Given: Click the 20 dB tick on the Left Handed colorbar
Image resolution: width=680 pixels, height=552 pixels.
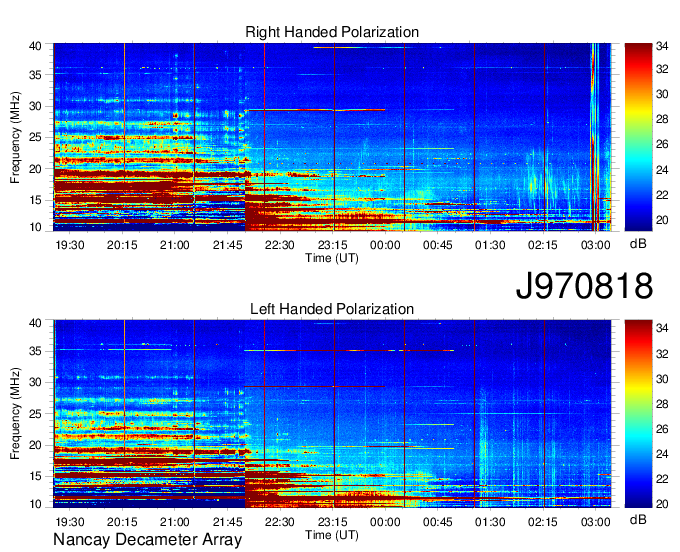Looking at the screenshot, I should (x=662, y=503).
